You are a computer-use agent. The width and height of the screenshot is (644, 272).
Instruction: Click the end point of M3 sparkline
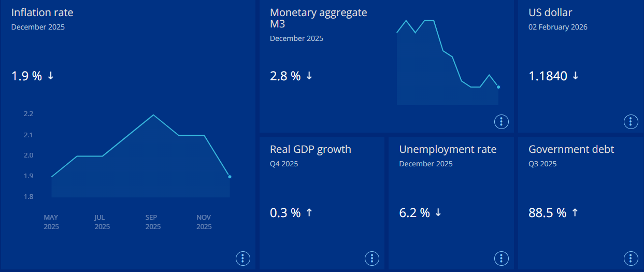(x=498, y=87)
